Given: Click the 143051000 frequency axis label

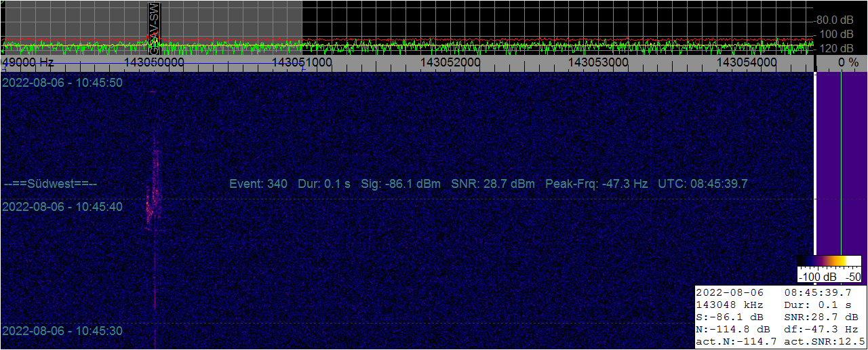Looking at the screenshot, I should point(302,62).
